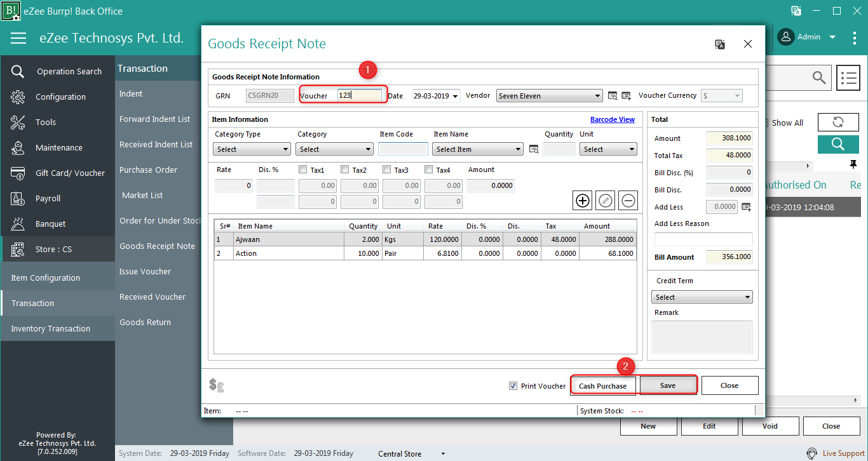
Task: Click the Close button in dialog footer
Action: tap(729, 385)
